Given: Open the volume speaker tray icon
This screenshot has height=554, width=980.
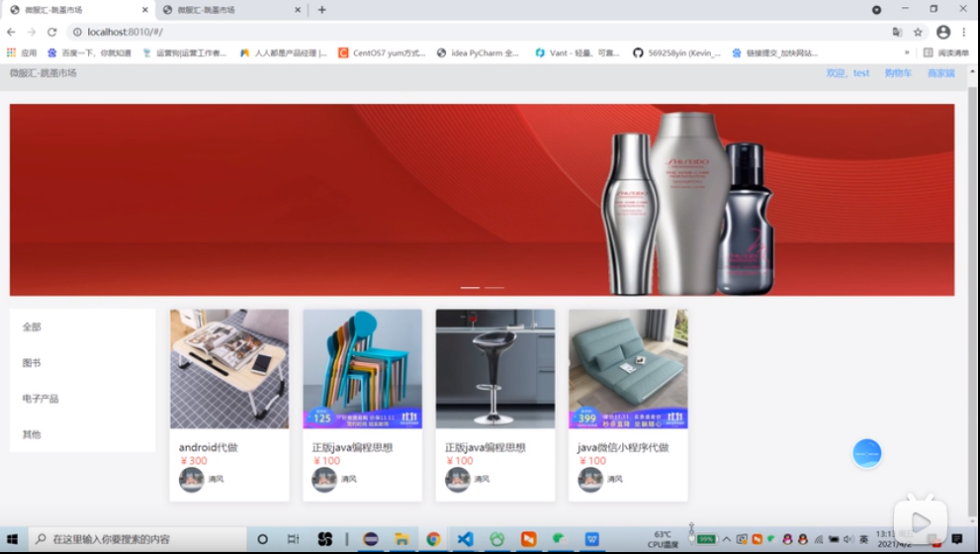Looking at the screenshot, I should click(x=848, y=539).
